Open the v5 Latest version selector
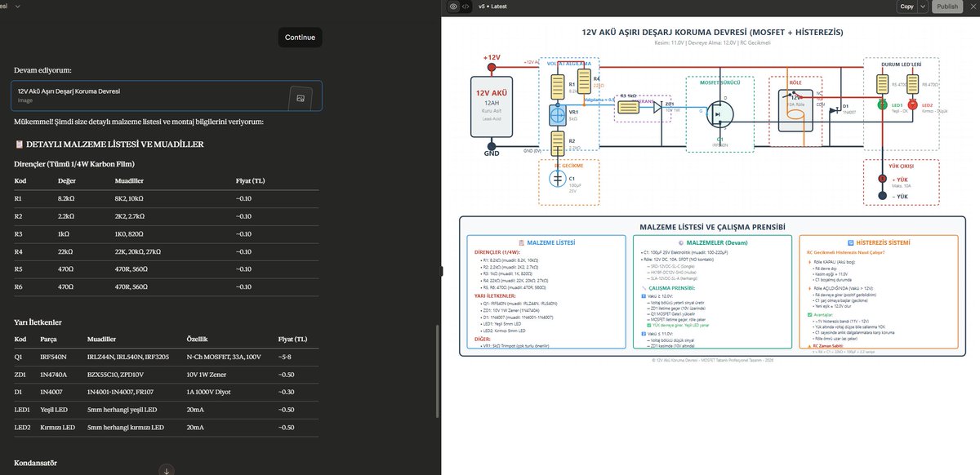Screen dimensions: 980x475 (x=492, y=7)
